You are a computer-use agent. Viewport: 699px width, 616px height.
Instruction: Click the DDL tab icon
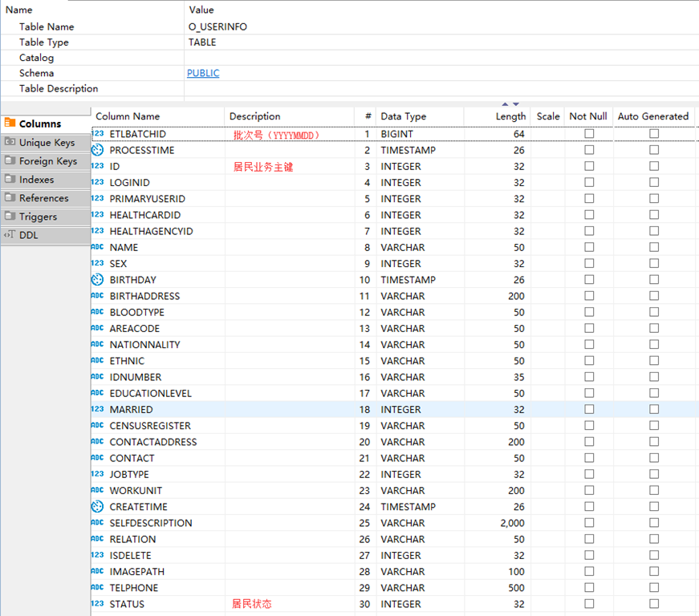10,234
